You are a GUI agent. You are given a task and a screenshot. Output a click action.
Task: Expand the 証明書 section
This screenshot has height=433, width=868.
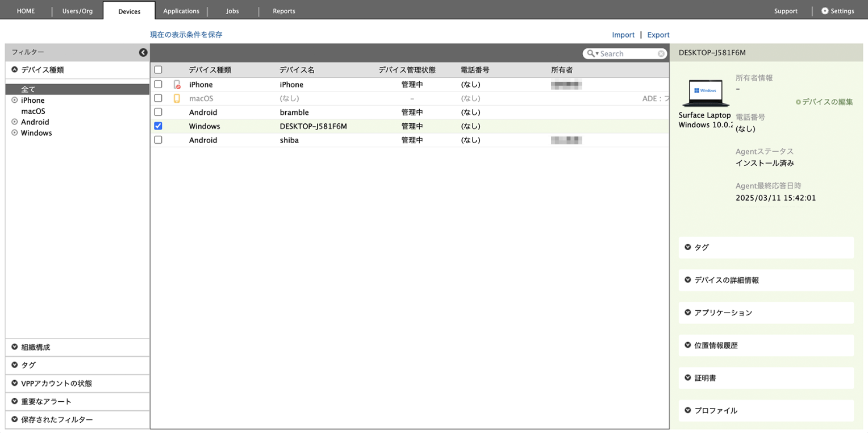coord(688,378)
